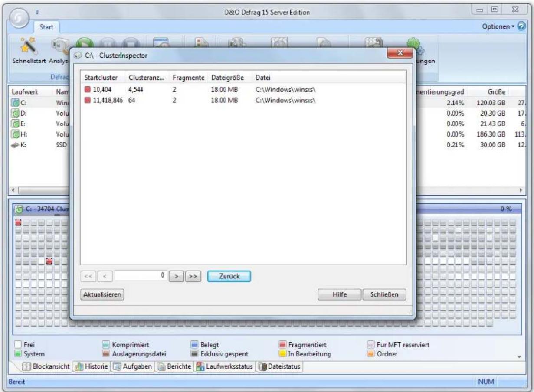Click red marker of Startcluster 11,418,846 row
The height and width of the screenshot is (392, 534).
(x=88, y=101)
